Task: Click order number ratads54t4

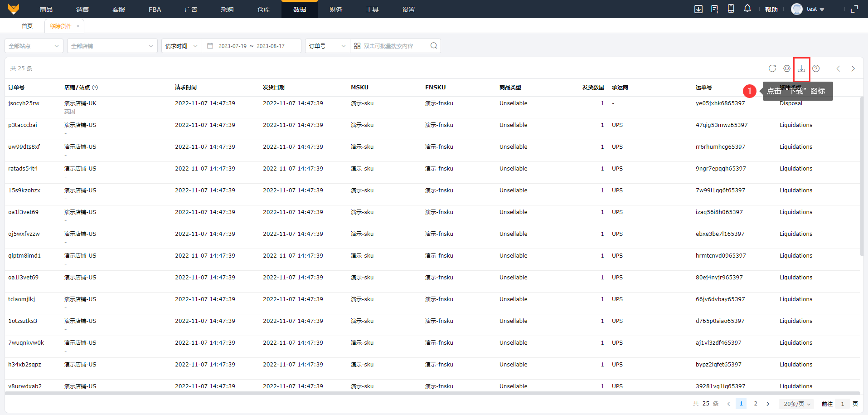Action: (23, 169)
